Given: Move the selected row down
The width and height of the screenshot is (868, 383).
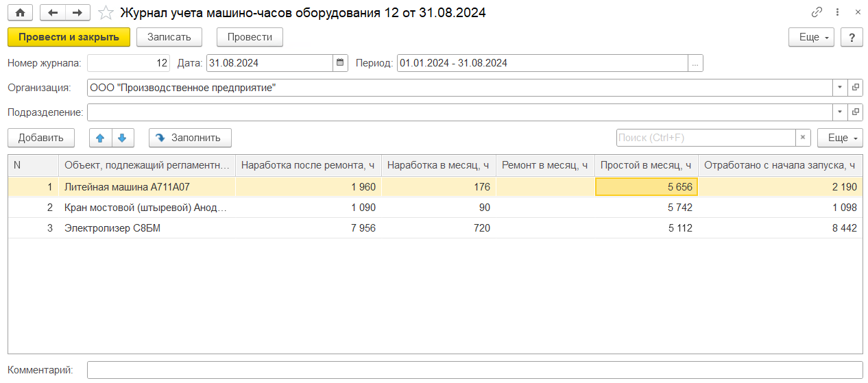Looking at the screenshot, I should (122, 138).
